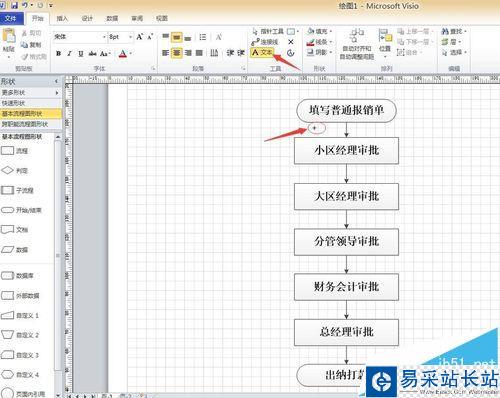This screenshot has height=398, width=500.
Task: Switch to the 视图 (View) tab
Action: 162,18
